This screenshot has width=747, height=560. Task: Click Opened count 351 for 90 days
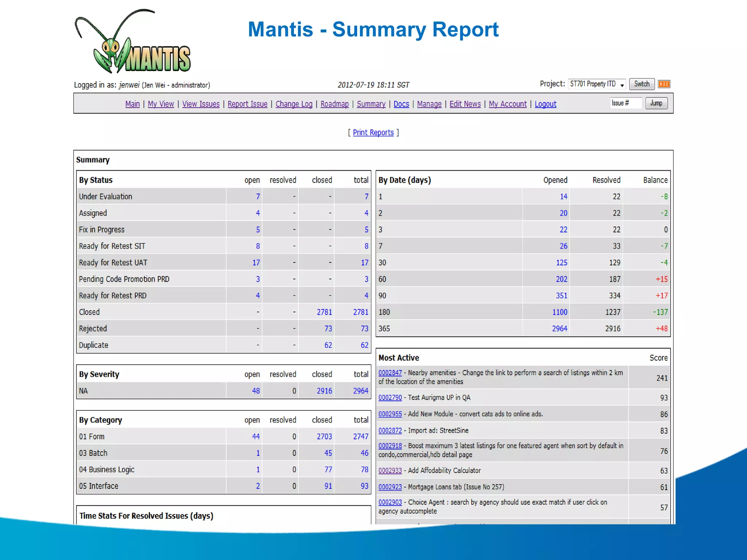[562, 296]
